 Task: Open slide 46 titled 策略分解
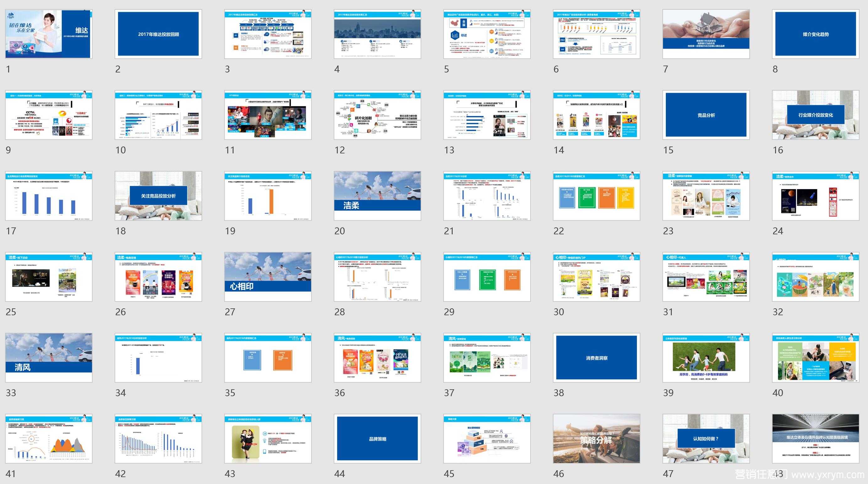pos(596,439)
